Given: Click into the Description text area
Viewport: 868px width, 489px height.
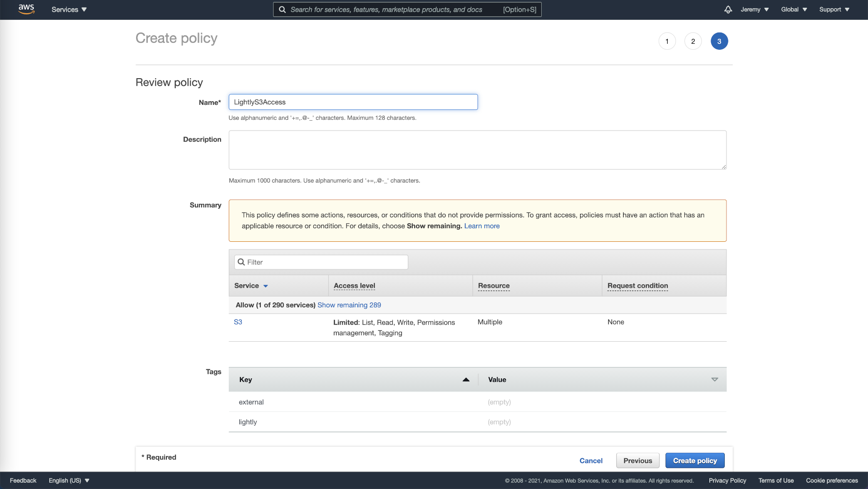Looking at the screenshot, I should coord(477,150).
